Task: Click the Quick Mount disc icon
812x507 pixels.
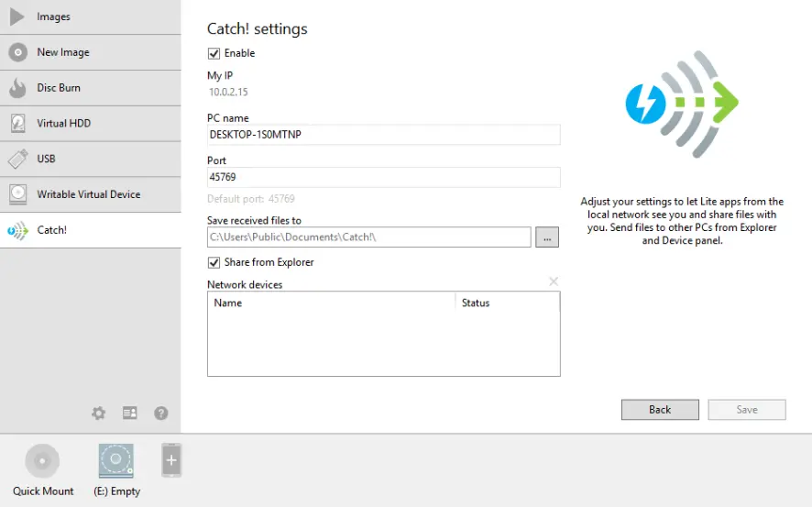Action: pyautogui.click(x=42, y=461)
